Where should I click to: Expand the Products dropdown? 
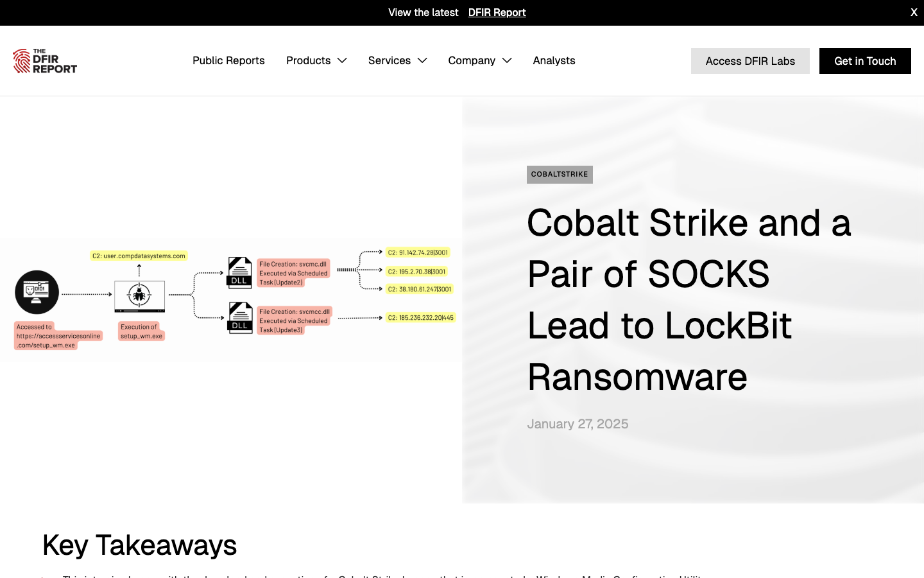[x=316, y=60]
